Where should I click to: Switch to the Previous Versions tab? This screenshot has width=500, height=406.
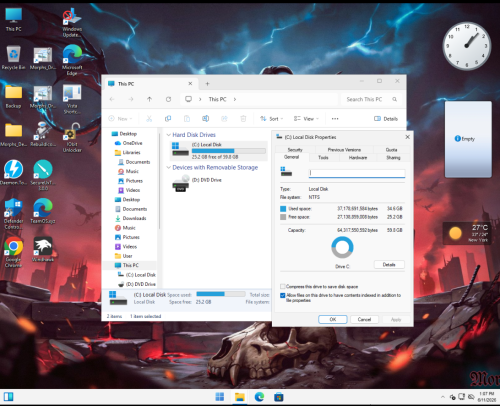point(344,150)
